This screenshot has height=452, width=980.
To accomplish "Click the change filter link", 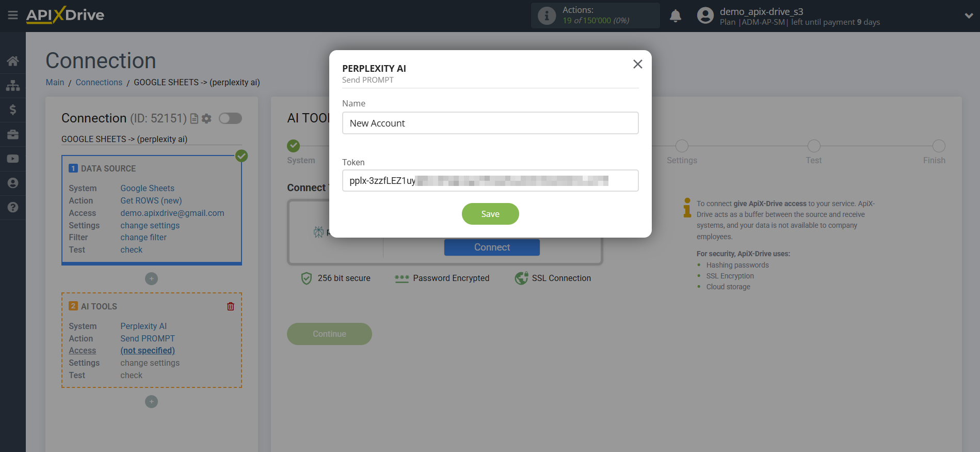I will click(x=143, y=237).
